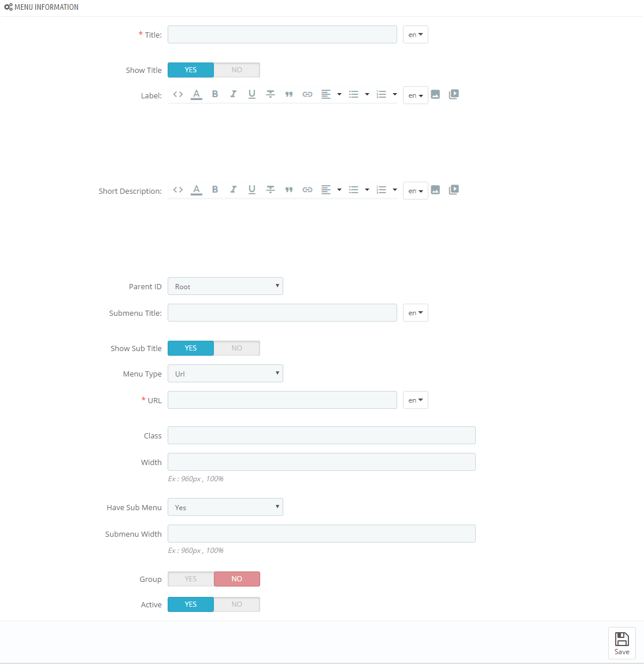Open language selector beside Title field
The width and height of the screenshot is (644, 664).
coord(415,35)
